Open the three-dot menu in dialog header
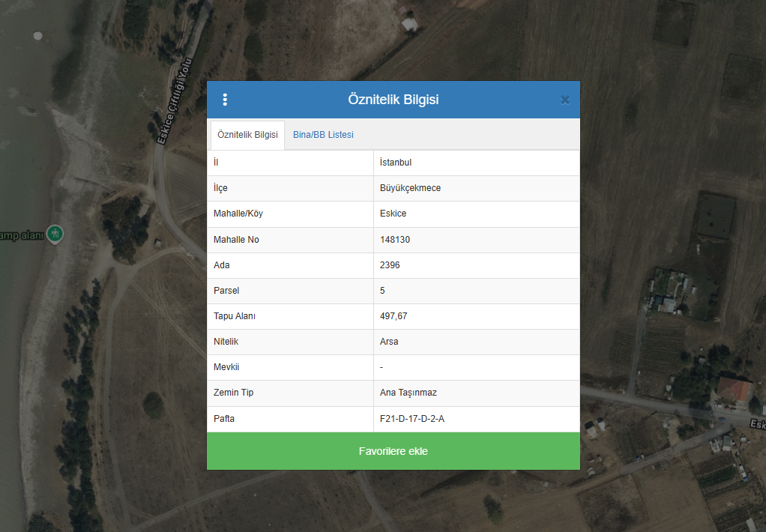This screenshot has height=532, width=766. 225,100
